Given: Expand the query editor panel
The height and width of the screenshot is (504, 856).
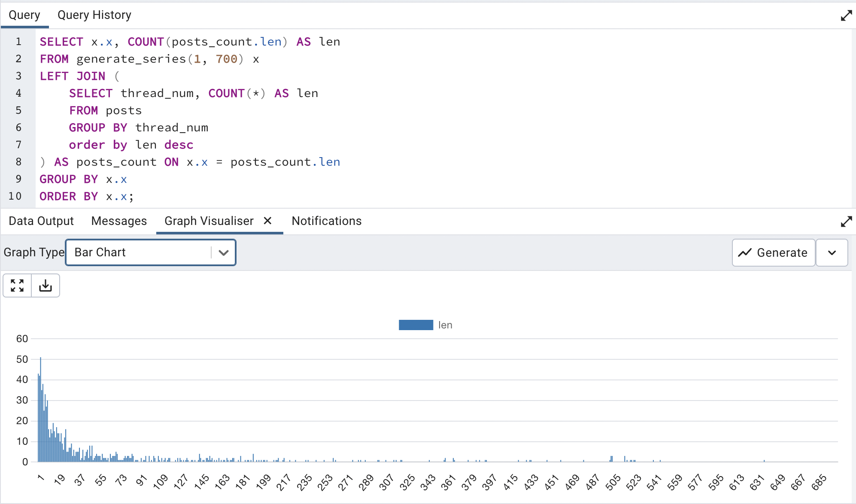Looking at the screenshot, I should 846,16.
